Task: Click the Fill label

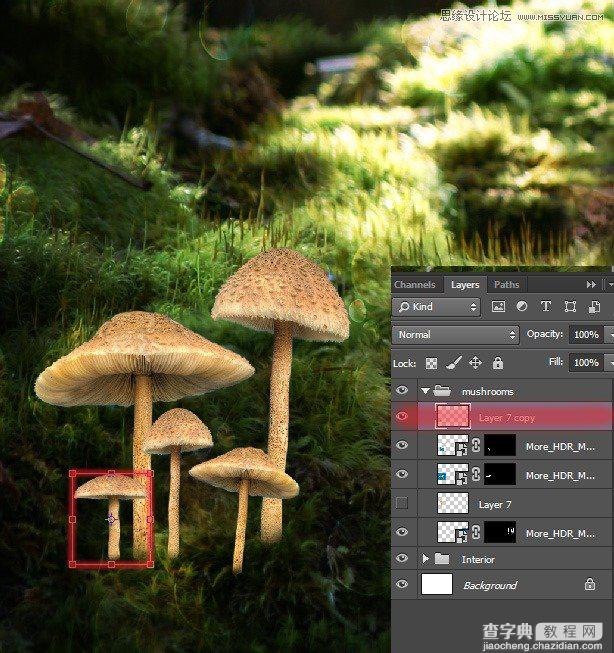Action: 556,361
